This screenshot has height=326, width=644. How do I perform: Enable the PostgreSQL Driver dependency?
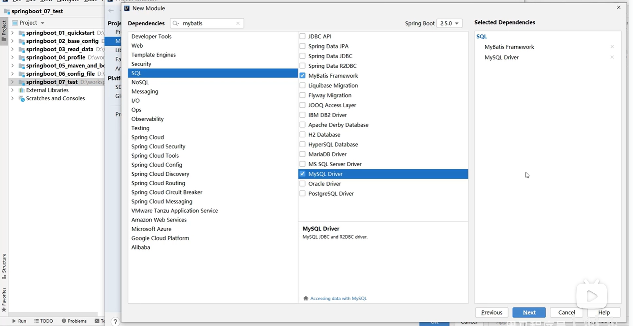tap(302, 193)
